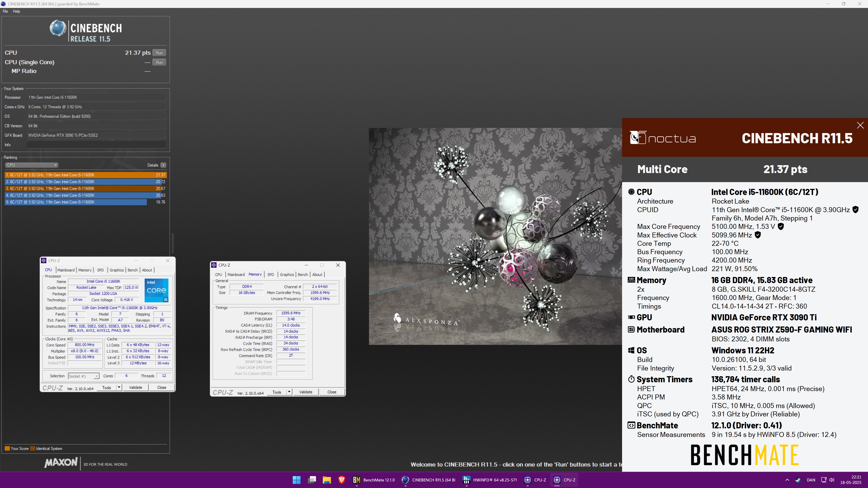Image resolution: width=868 pixels, height=488 pixels.
Task: Click the Windows OS icon in BenchMate panel
Action: (631, 350)
